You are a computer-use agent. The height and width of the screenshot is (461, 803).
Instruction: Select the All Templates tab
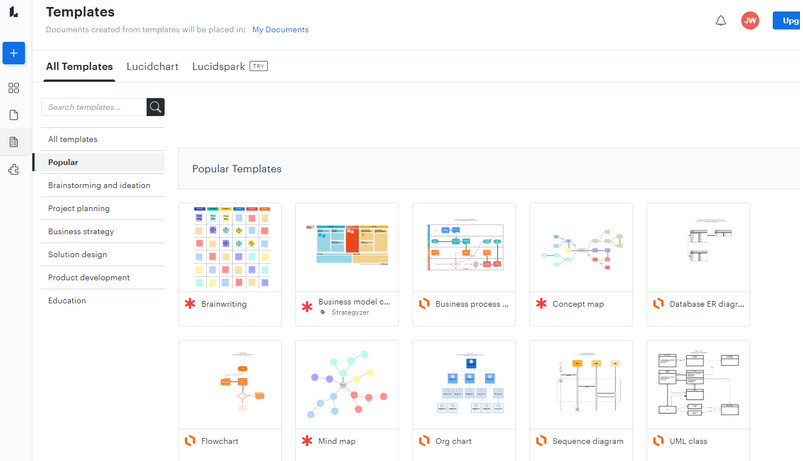[x=79, y=67]
